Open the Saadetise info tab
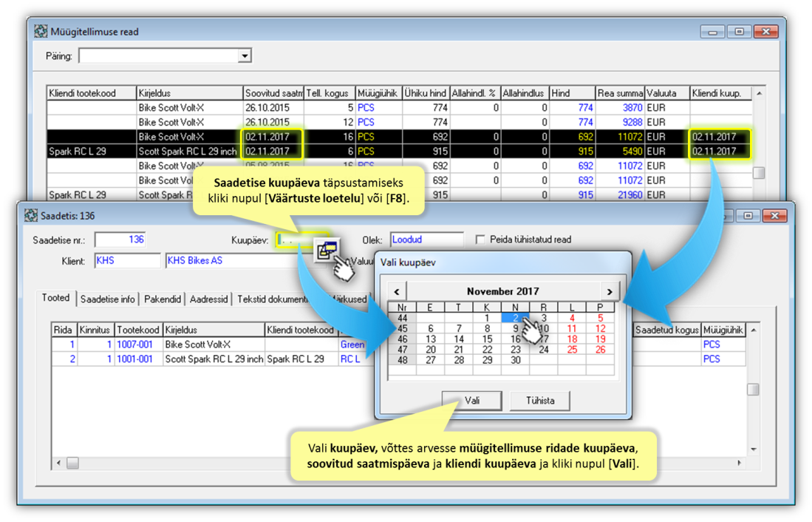Screen dimensions: 812x522 pyautogui.click(x=108, y=299)
